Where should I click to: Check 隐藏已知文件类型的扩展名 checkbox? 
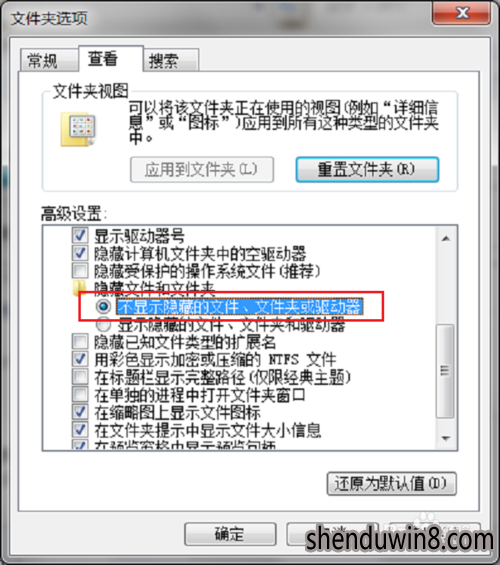(80, 342)
